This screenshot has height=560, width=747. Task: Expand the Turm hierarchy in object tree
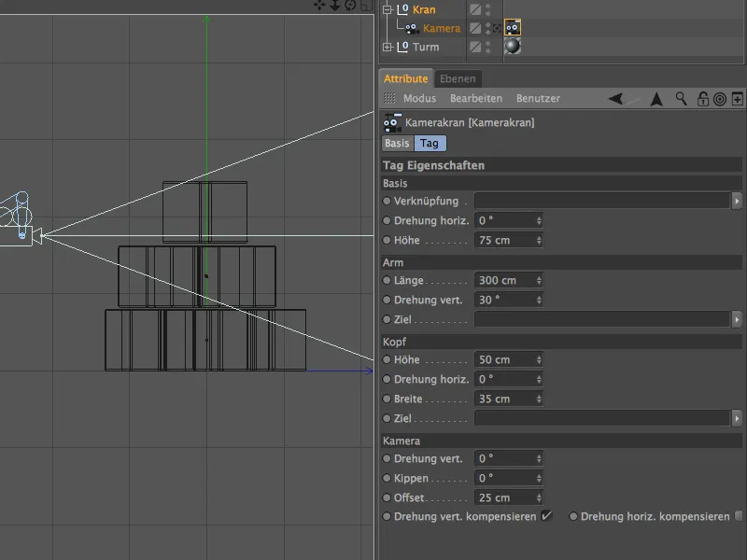click(x=388, y=47)
